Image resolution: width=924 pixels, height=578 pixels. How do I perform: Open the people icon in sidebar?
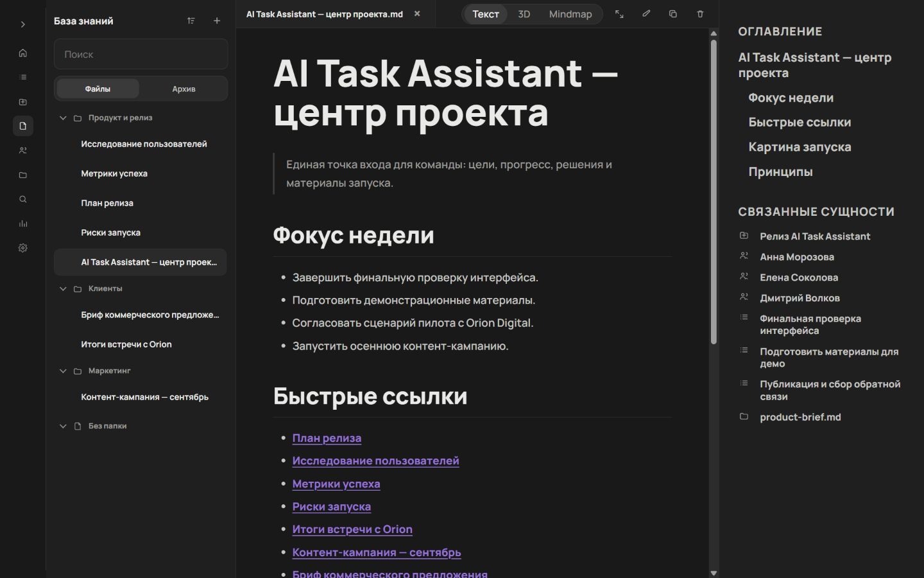click(23, 150)
